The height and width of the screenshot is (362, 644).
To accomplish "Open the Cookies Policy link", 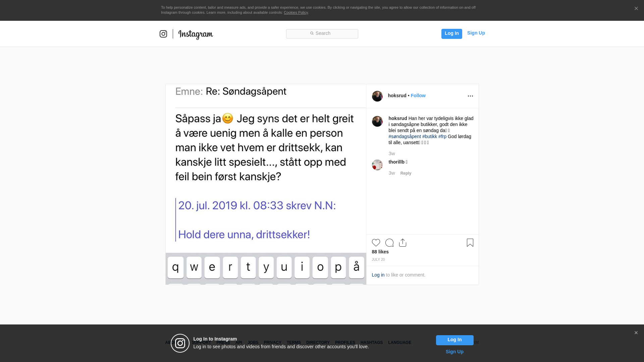I will (x=296, y=13).
